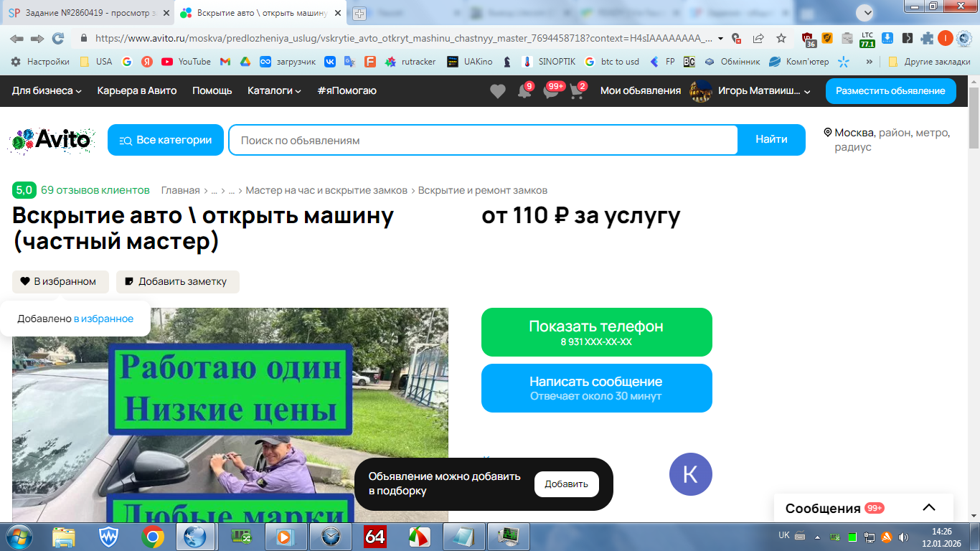Image resolution: width=980 pixels, height=551 pixels.
Task: Click the seller avatar letter K
Action: click(x=690, y=474)
